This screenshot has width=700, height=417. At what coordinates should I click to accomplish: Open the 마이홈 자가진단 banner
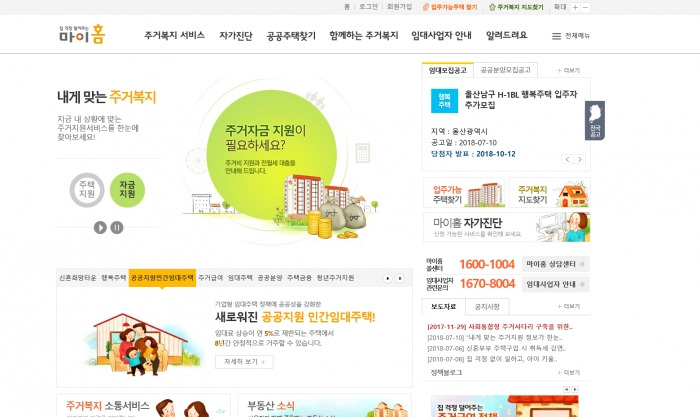pyautogui.click(x=507, y=227)
